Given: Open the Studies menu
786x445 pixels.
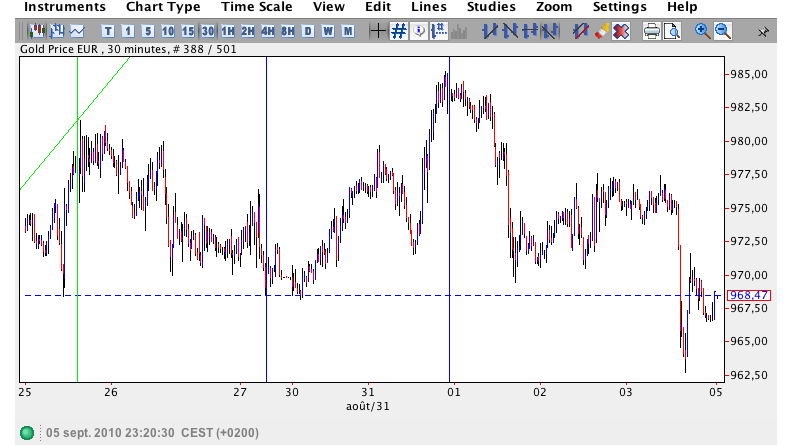Looking at the screenshot, I should click(x=491, y=7).
